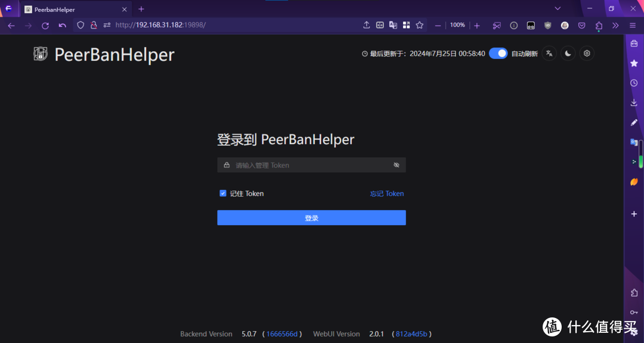644x343 pixels.
Task: Open PeerBanHelper settings via gear icon
Action: [587, 53]
